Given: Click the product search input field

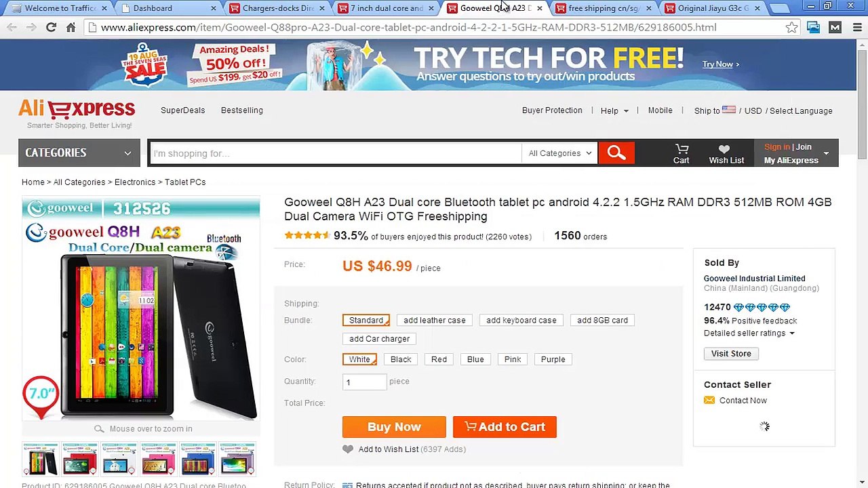Looking at the screenshot, I should coord(336,153).
